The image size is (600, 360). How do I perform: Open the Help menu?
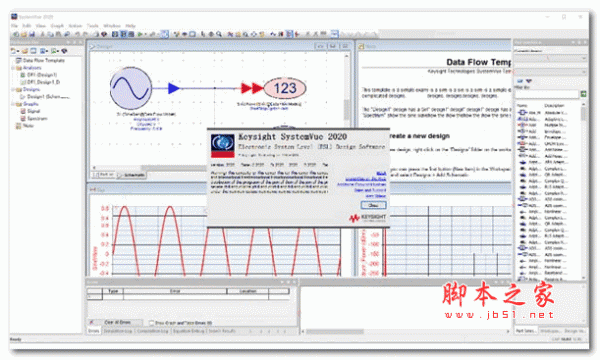[x=130, y=26]
